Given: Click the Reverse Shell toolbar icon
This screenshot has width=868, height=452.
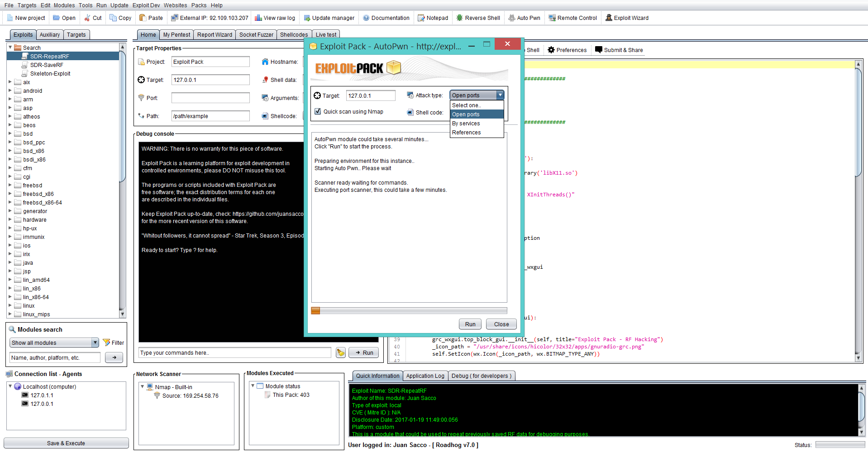Looking at the screenshot, I should point(459,18).
